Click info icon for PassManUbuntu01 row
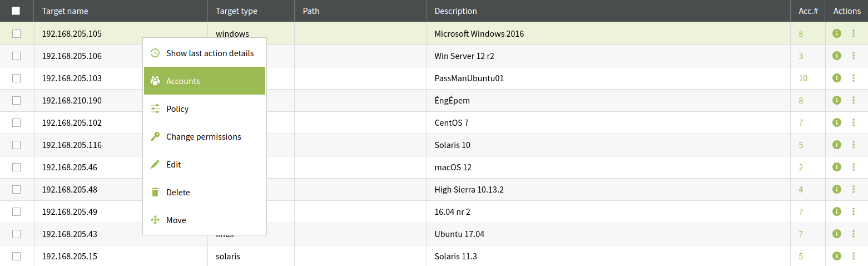The height and width of the screenshot is (266, 868). tap(836, 78)
